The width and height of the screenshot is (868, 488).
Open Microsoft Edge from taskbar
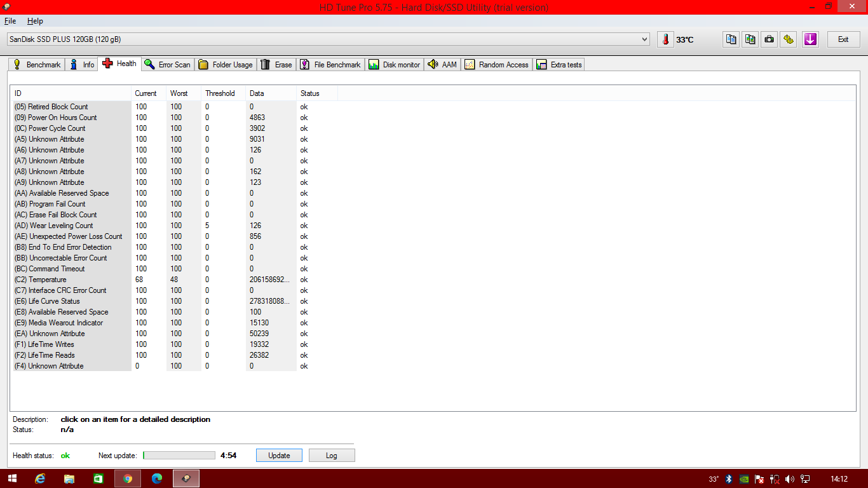tap(157, 478)
